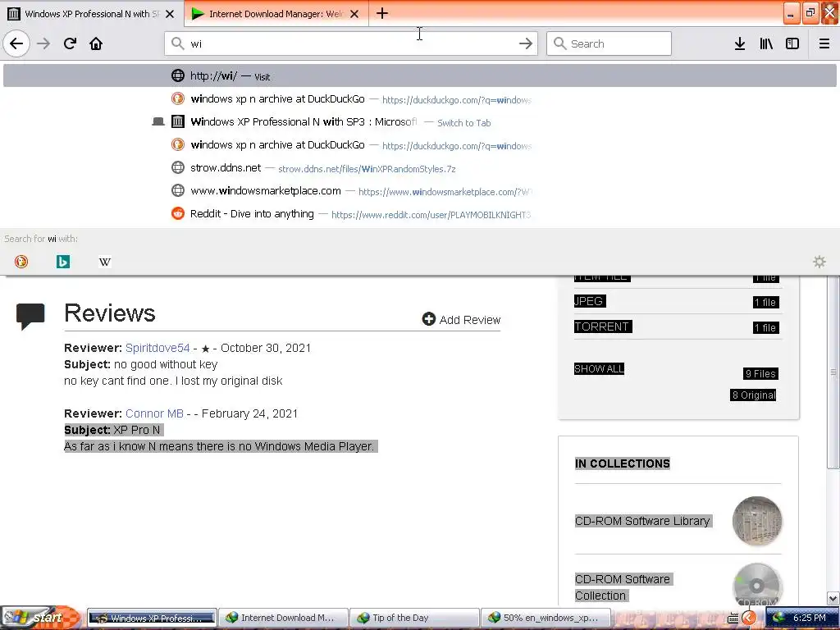Click the JPEG download option
This screenshot has width=840, height=630.
pos(589,301)
